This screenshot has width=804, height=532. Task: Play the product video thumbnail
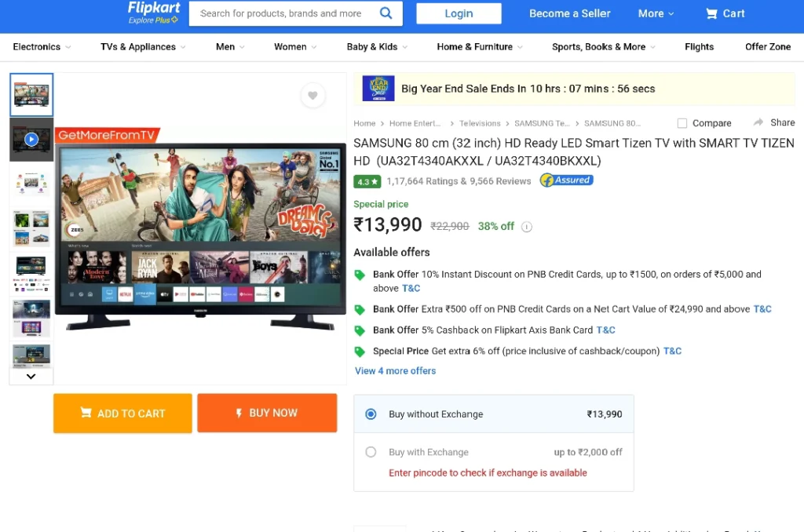[31, 140]
